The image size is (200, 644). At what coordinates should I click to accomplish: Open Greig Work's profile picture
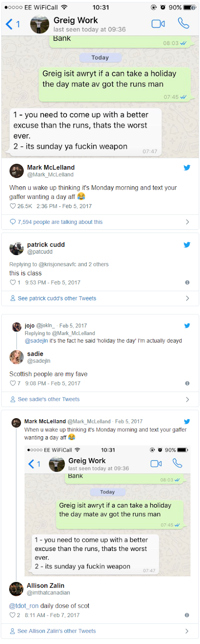click(x=40, y=24)
